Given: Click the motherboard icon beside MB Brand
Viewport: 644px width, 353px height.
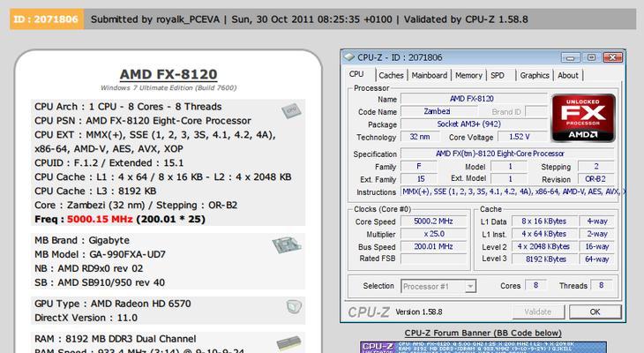Looking at the screenshot, I should tap(287, 245).
